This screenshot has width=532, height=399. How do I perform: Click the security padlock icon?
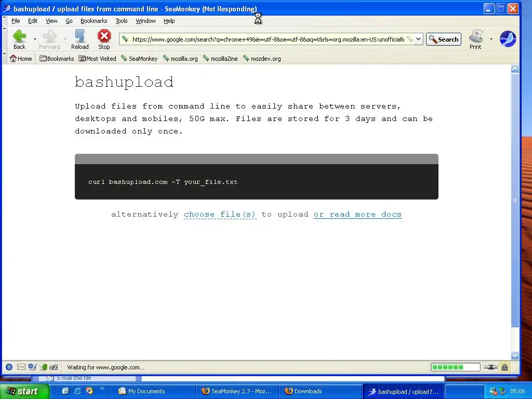[505, 367]
